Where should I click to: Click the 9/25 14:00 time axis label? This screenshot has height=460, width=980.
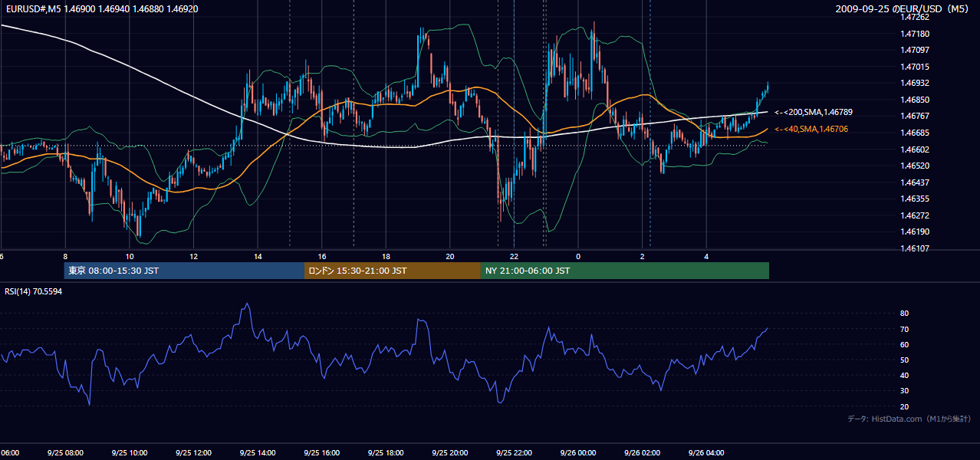[258, 453]
